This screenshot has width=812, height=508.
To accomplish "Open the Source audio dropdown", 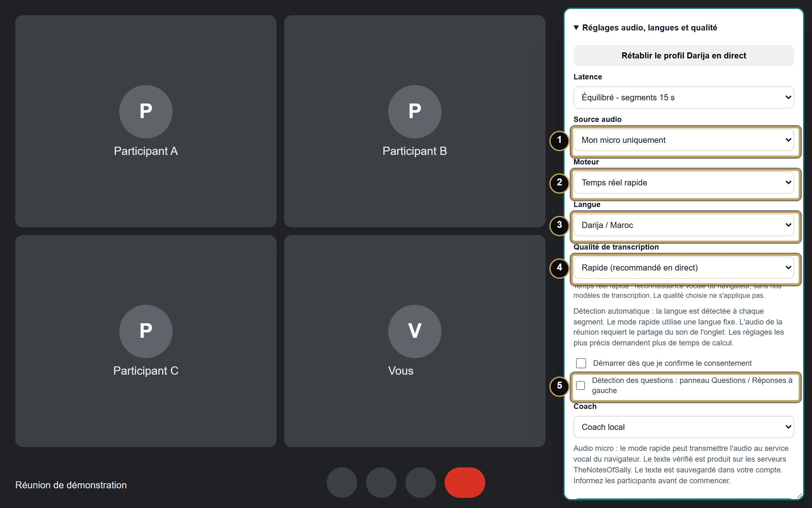I will (684, 140).
